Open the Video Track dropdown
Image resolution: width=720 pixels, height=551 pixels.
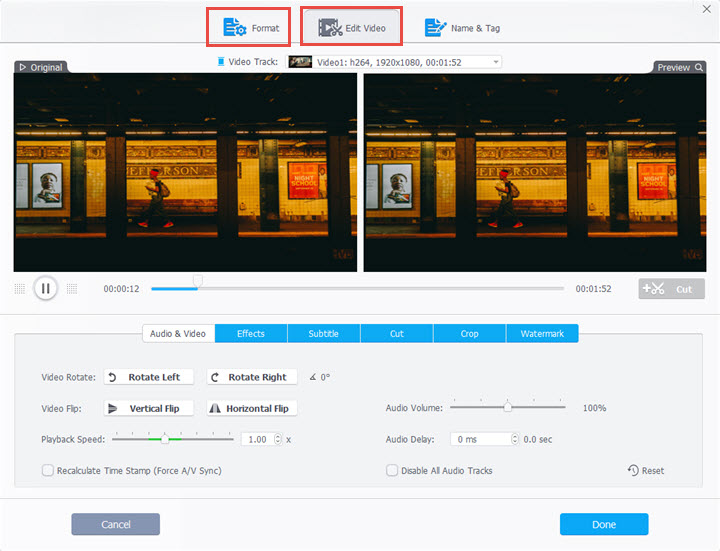coord(394,62)
